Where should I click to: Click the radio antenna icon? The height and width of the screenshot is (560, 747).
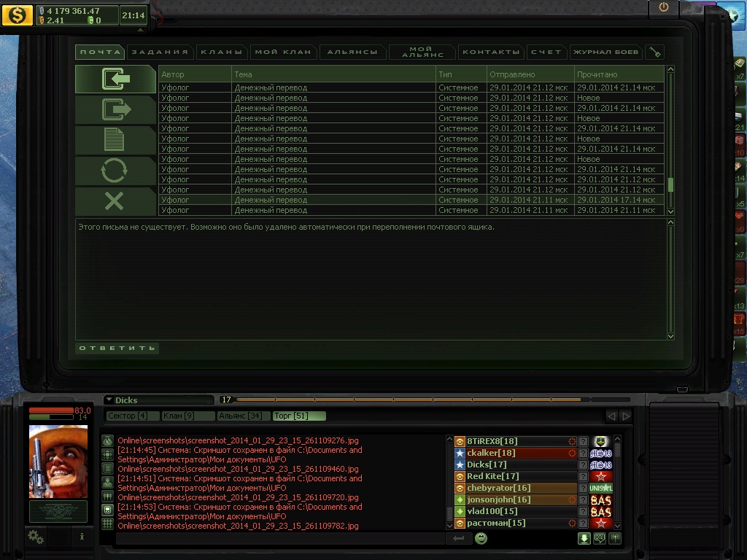pyautogui.click(x=615, y=538)
